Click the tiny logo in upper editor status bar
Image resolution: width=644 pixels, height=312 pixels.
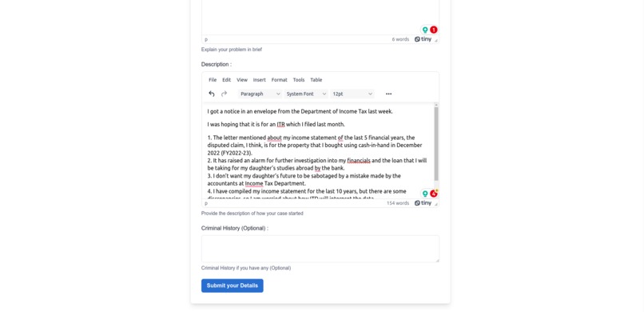[x=423, y=39]
